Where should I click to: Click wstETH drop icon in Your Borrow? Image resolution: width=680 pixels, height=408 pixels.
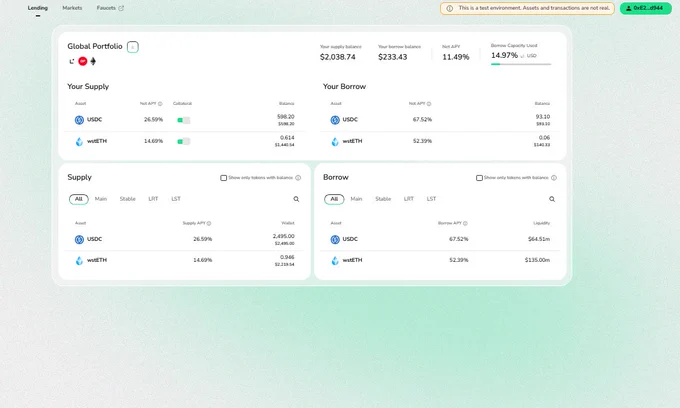[x=335, y=141]
